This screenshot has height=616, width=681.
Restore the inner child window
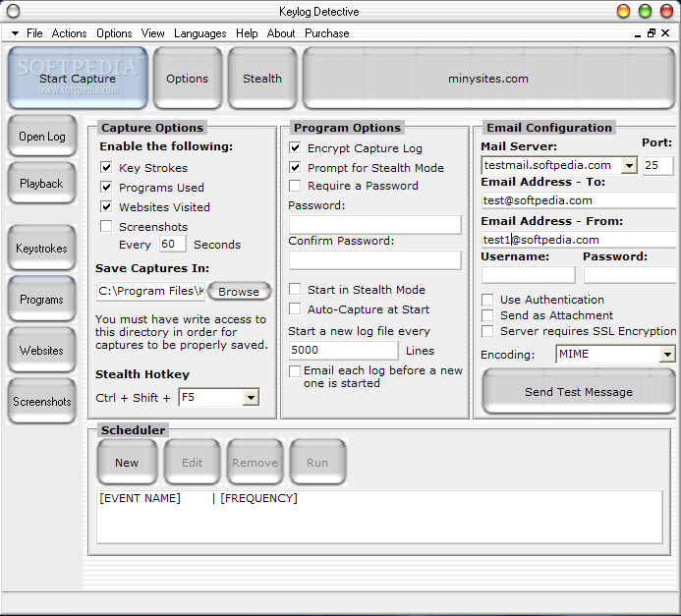pyautogui.click(x=652, y=33)
